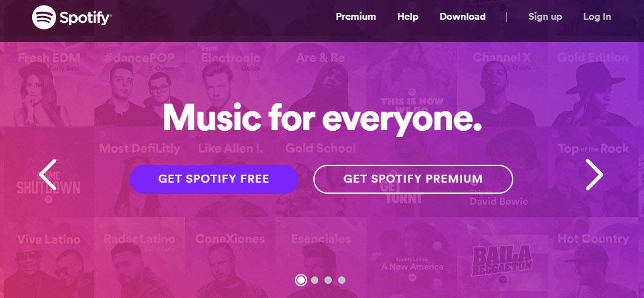Open the Viva Latino playlist cover
This screenshot has height=298, width=644.
tap(49, 258)
